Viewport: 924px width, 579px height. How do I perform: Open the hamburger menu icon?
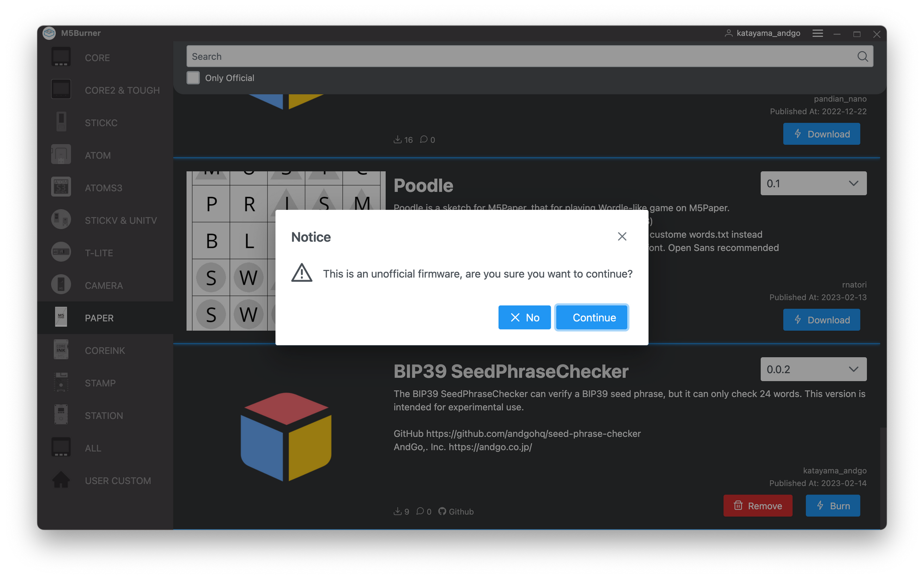pyautogui.click(x=817, y=33)
